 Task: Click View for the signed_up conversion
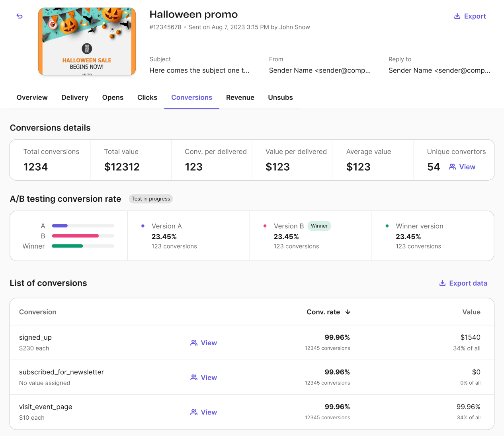coord(209,343)
